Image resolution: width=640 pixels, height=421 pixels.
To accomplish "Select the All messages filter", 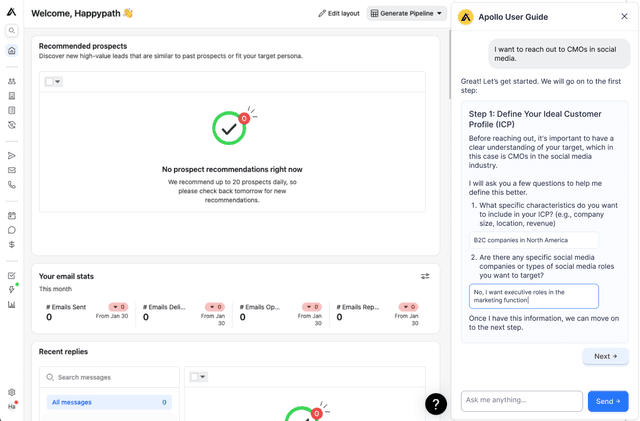I will (109, 402).
